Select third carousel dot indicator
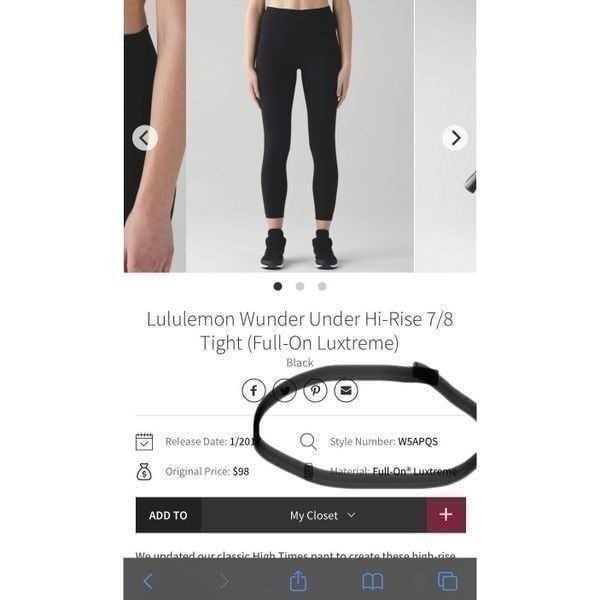Image resolution: width=600 pixels, height=600 pixels. (x=322, y=286)
